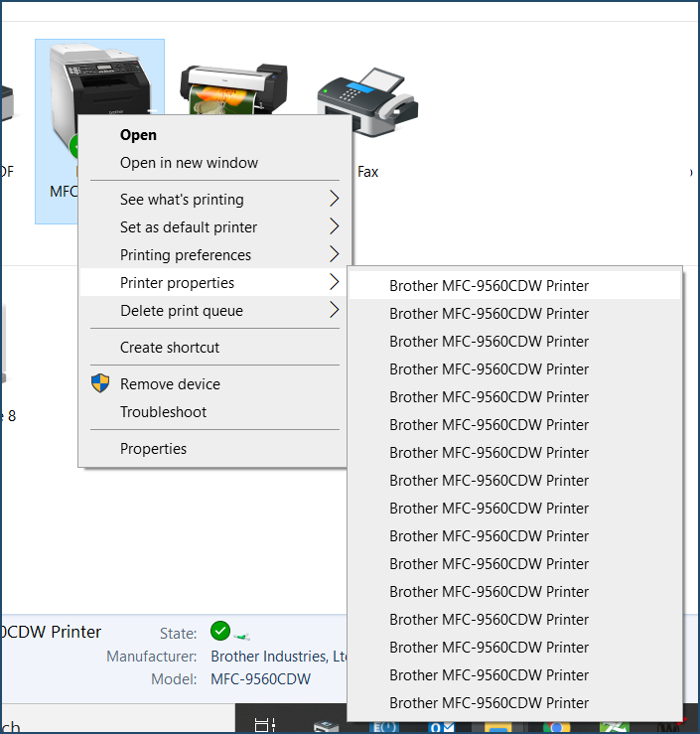Viewport: 700px width, 734px height.
Task: Open Outlook from the taskbar
Action: [x=442, y=726]
